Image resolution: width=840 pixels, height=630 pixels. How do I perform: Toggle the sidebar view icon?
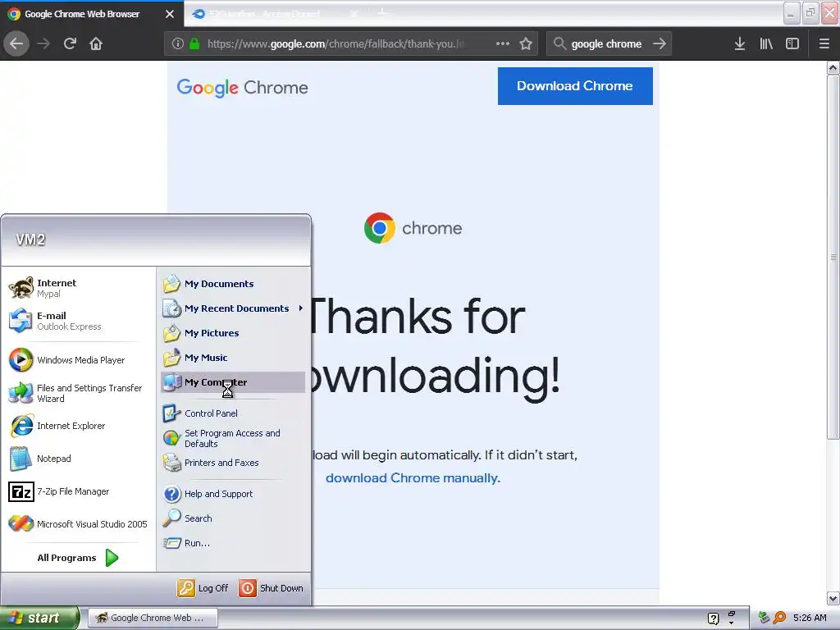792,43
